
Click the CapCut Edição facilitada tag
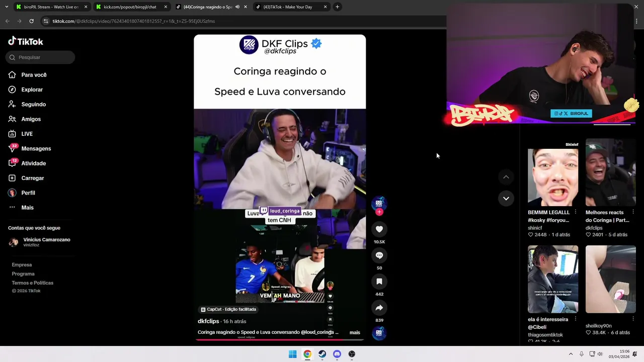click(228, 309)
